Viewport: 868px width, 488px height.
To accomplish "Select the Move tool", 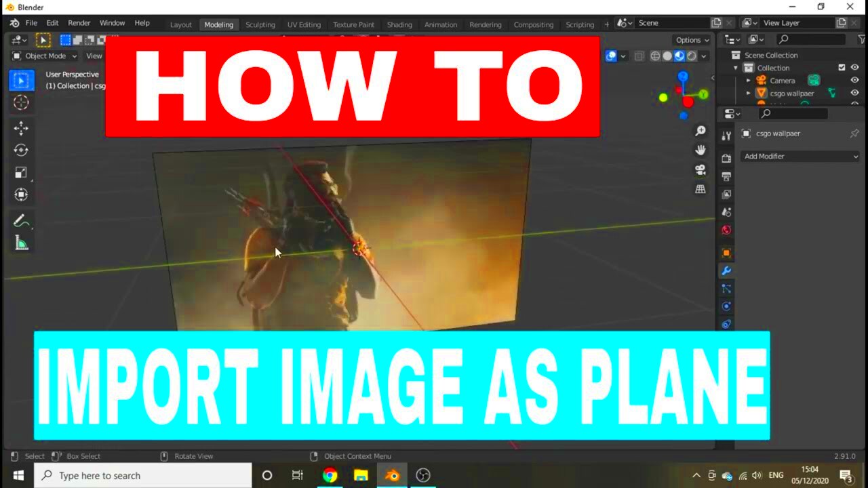I will [x=21, y=128].
